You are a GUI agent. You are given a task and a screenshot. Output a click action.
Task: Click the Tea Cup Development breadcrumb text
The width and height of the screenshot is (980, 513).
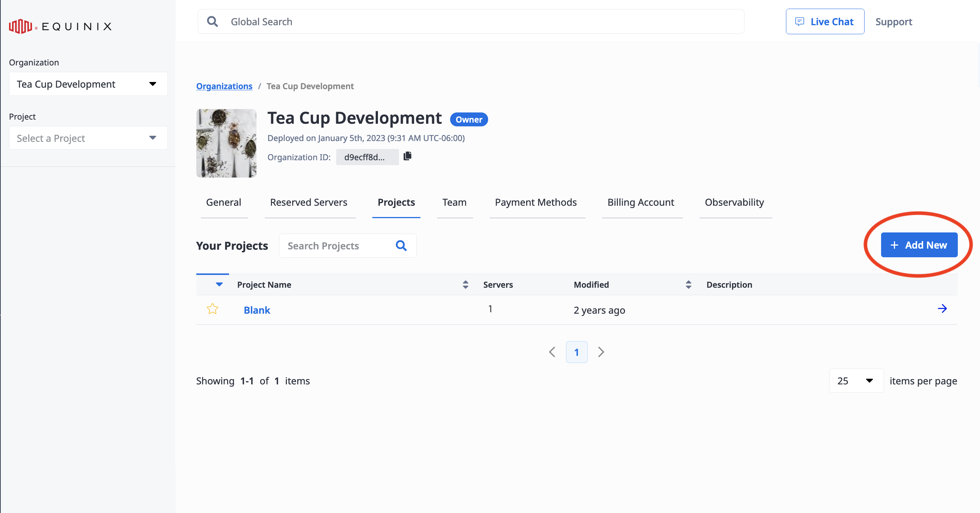click(310, 86)
